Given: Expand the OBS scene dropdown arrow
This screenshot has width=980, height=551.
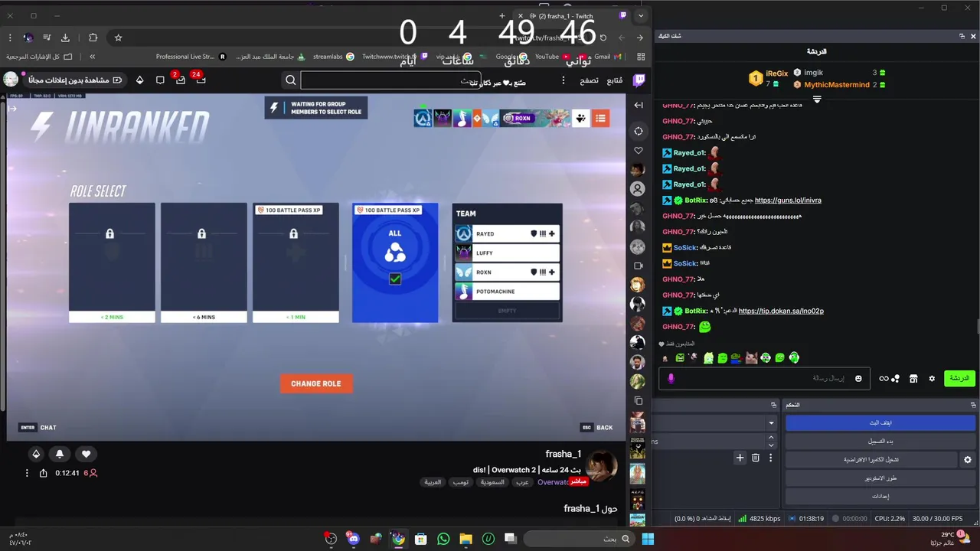Looking at the screenshot, I should (x=771, y=422).
